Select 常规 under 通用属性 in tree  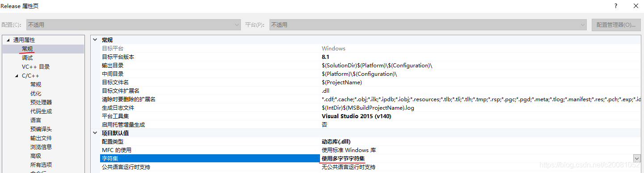27,49
